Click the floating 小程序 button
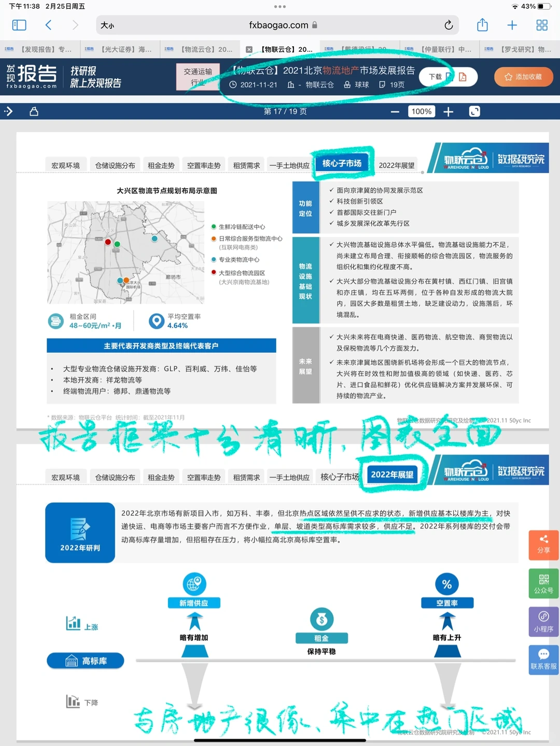 (543, 622)
